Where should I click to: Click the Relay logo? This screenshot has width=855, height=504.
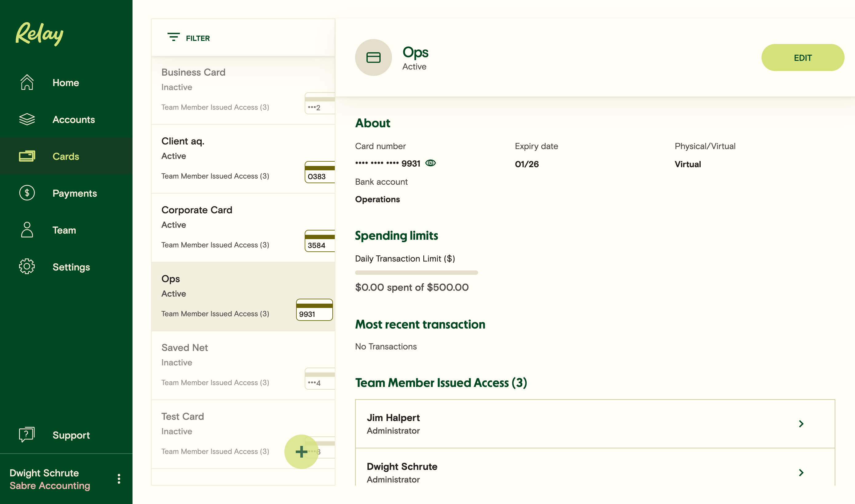[39, 33]
